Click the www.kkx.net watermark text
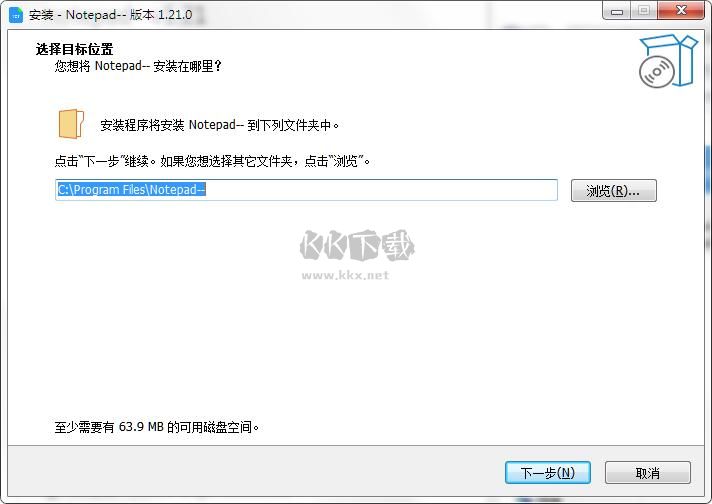This screenshot has width=712, height=504. point(345,275)
